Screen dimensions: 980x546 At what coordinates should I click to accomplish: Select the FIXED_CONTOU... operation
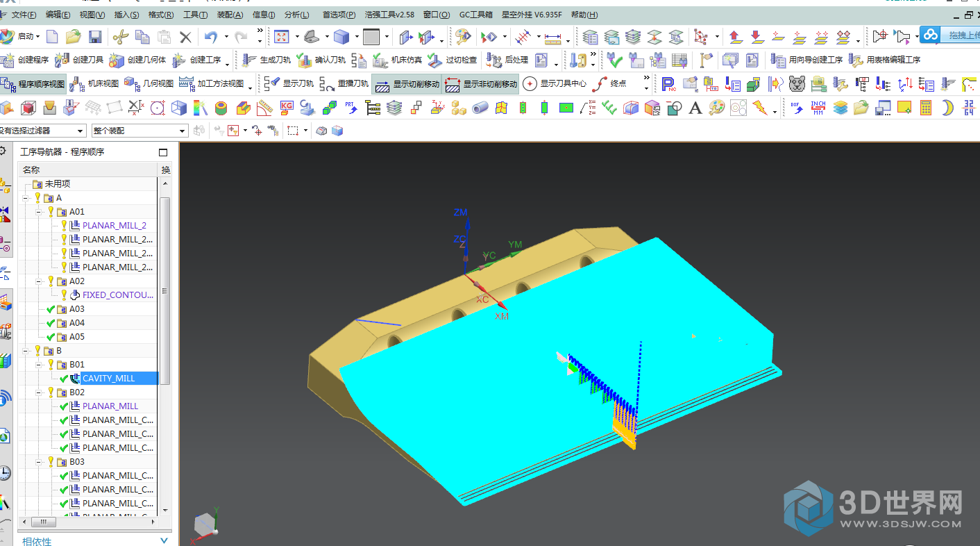click(x=118, y=295)
